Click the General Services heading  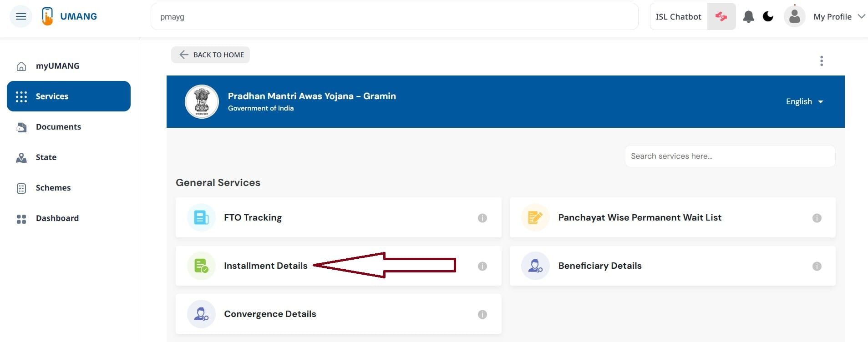click(x=218, y=182)
